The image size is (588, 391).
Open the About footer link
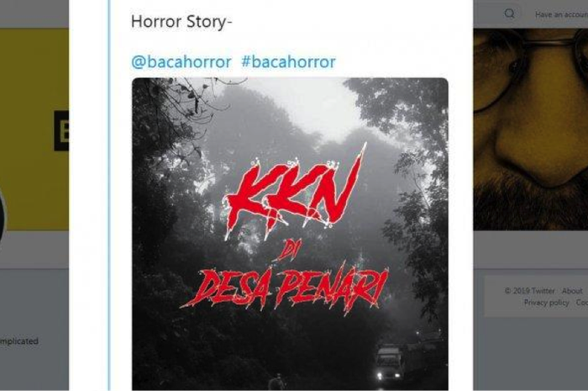coord(572,291)
